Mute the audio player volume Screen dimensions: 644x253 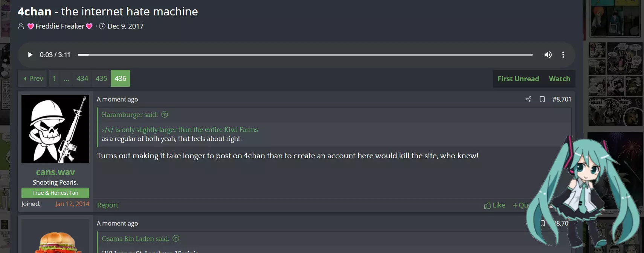pos(548,55)
